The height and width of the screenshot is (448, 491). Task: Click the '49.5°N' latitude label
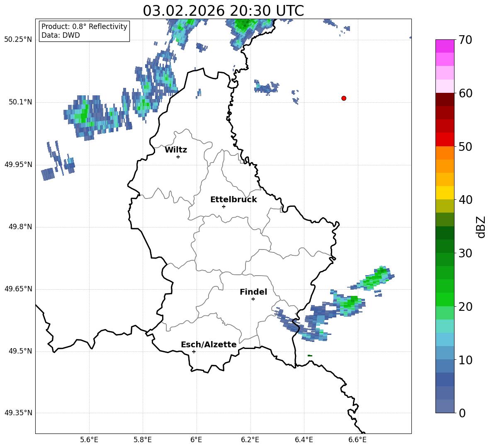pos(20,351)
